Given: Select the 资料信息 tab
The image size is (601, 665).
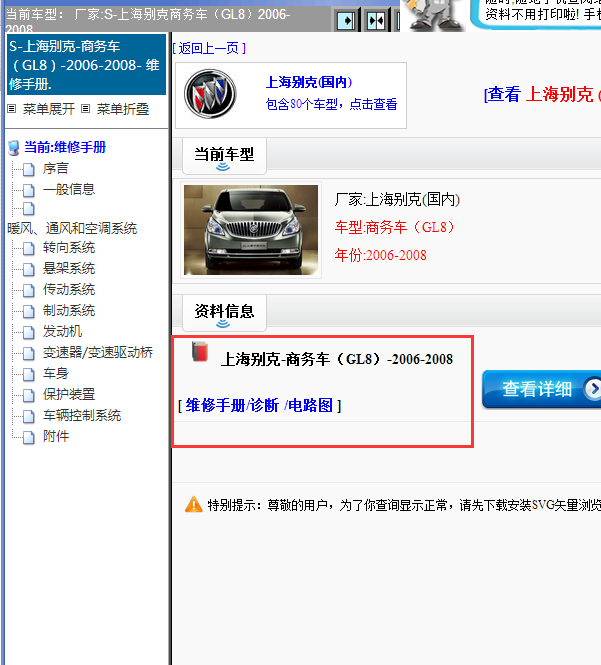Looking at the screenshot, I should coord(224,313).
